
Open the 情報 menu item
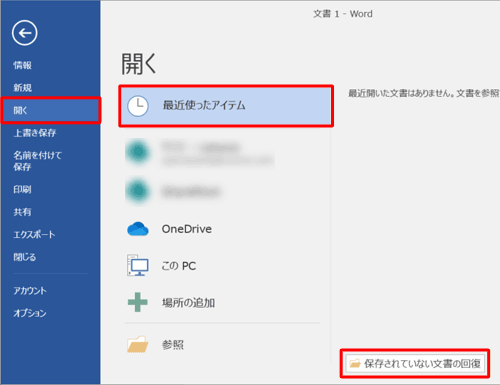[22, 65]
